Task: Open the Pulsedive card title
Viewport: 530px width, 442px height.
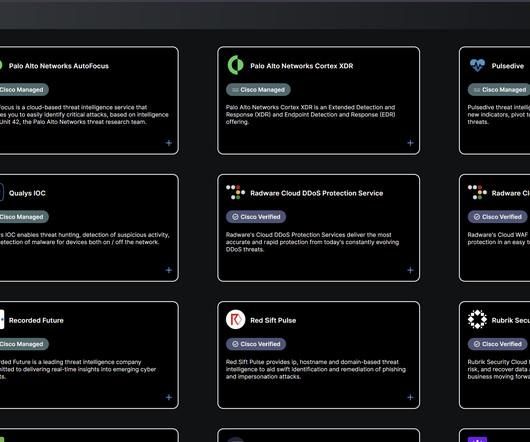Action: [508, 66]
